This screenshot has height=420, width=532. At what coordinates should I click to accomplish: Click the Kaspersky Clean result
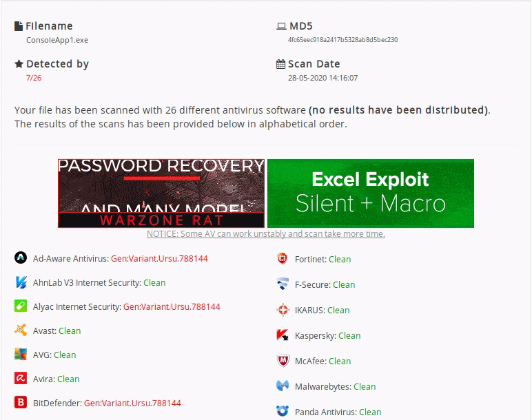coord(349,335)
